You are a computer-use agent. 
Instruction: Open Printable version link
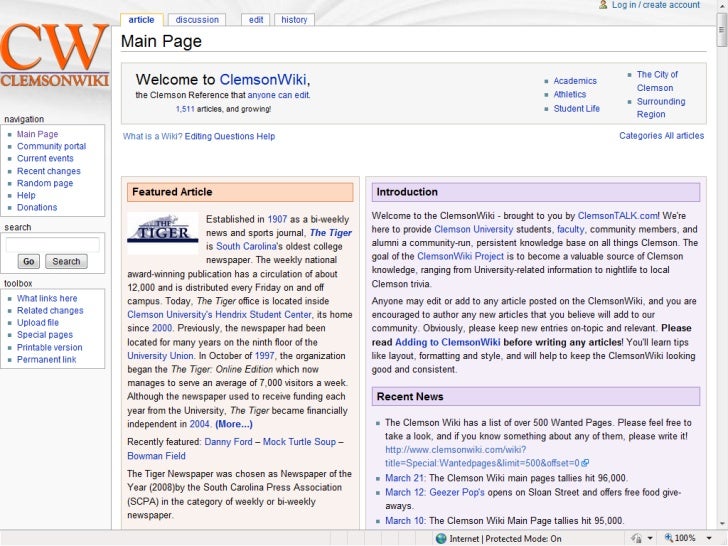coord(49,347)
